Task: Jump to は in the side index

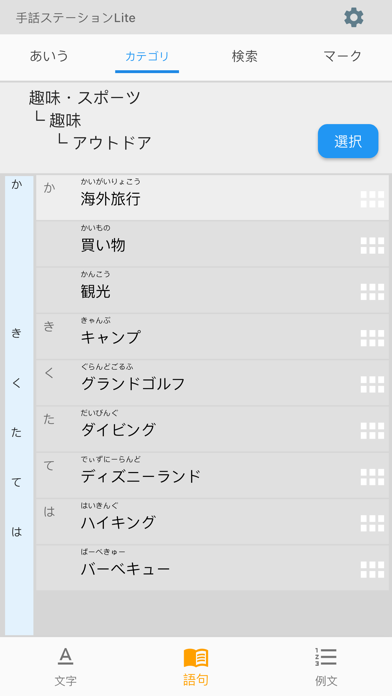Action: [16, 531]
